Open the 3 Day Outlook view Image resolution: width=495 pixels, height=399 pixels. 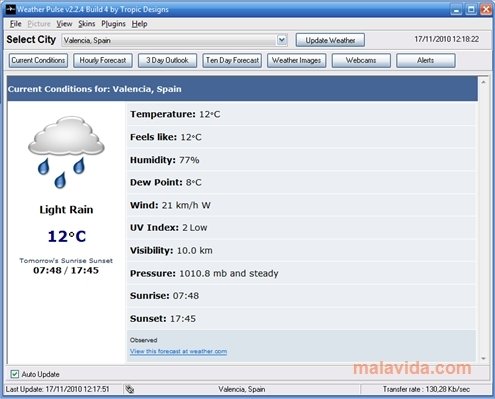pyautogui.click(x=167, y=60)
